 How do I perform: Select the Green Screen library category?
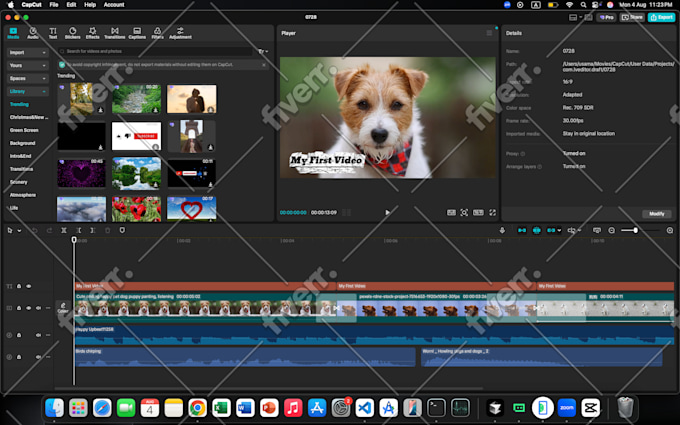pyautogui.click(x=24, y=130)
